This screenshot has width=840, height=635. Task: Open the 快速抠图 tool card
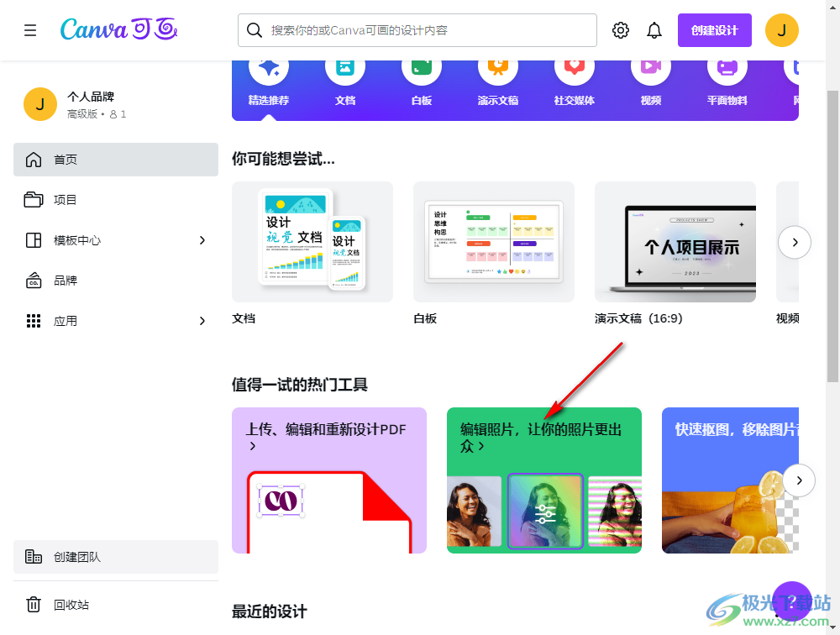pos(730,480)
